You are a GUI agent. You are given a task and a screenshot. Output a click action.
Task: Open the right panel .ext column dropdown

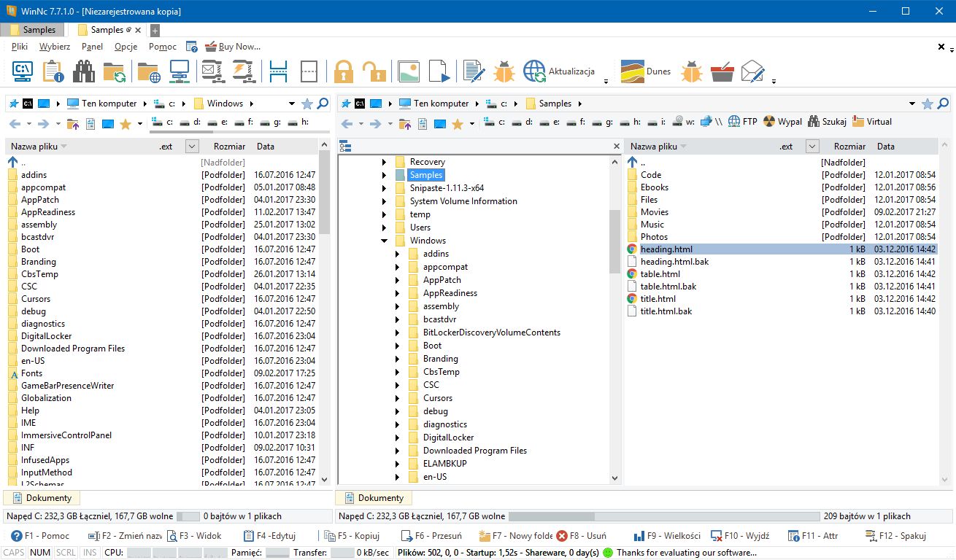coord(812,147)
